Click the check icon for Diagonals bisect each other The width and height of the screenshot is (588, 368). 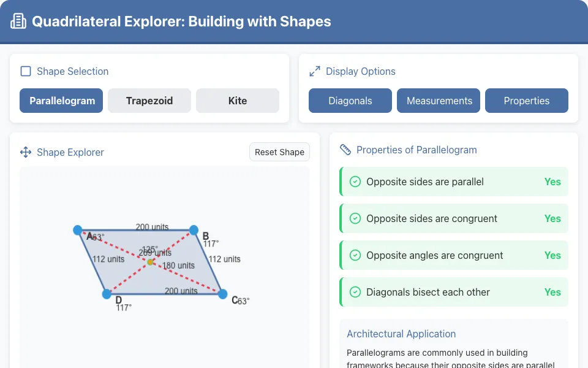coord(355,292)
